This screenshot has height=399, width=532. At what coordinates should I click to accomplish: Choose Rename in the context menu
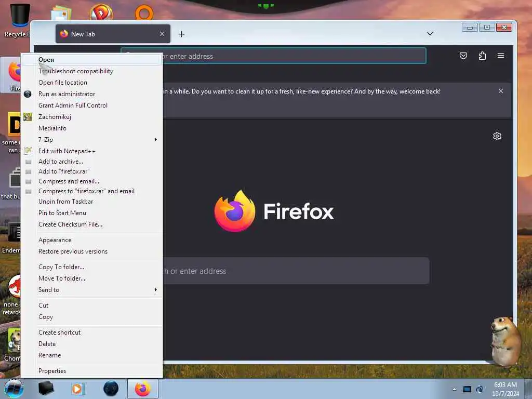[x=91, y=355]
